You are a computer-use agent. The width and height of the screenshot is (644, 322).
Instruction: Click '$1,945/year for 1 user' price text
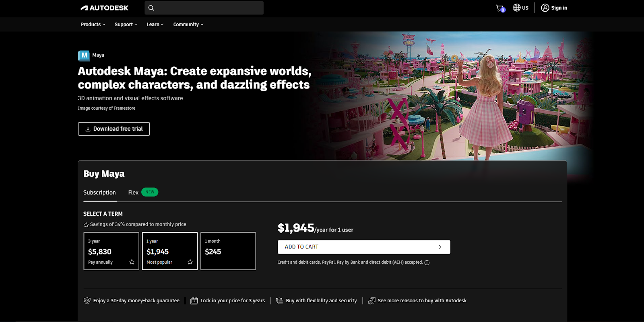pyautogui.click(x=316, y=228)
